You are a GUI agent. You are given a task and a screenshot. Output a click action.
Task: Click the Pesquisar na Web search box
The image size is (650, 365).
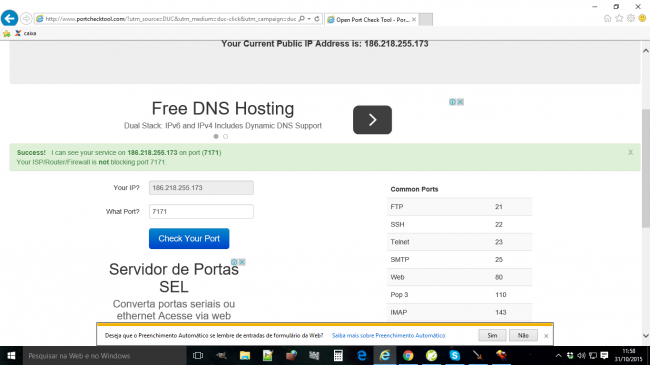(x=104, y=355)
